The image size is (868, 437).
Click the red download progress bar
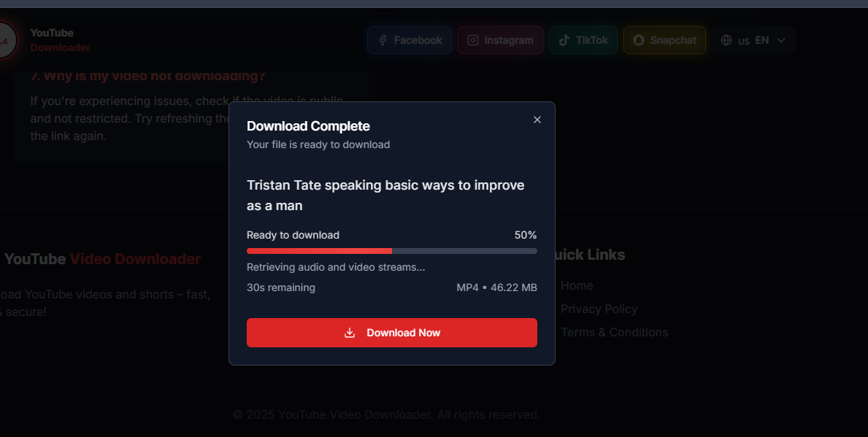(392, 251)
